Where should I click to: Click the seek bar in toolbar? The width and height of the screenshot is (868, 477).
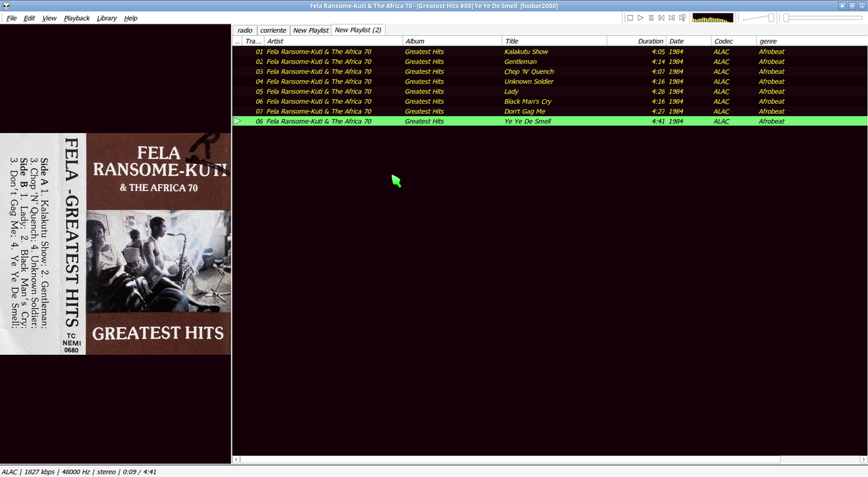pos(823,18)
